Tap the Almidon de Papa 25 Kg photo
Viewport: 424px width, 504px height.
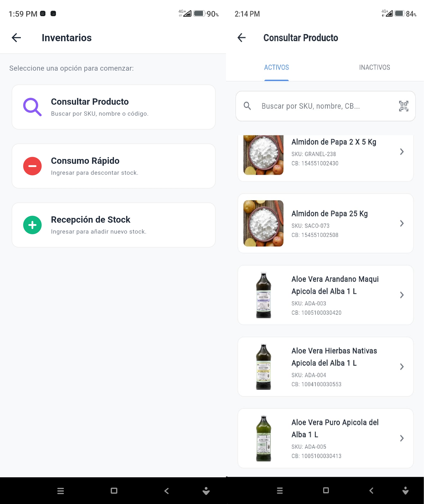pyautogui.click(x=263, y=223)
